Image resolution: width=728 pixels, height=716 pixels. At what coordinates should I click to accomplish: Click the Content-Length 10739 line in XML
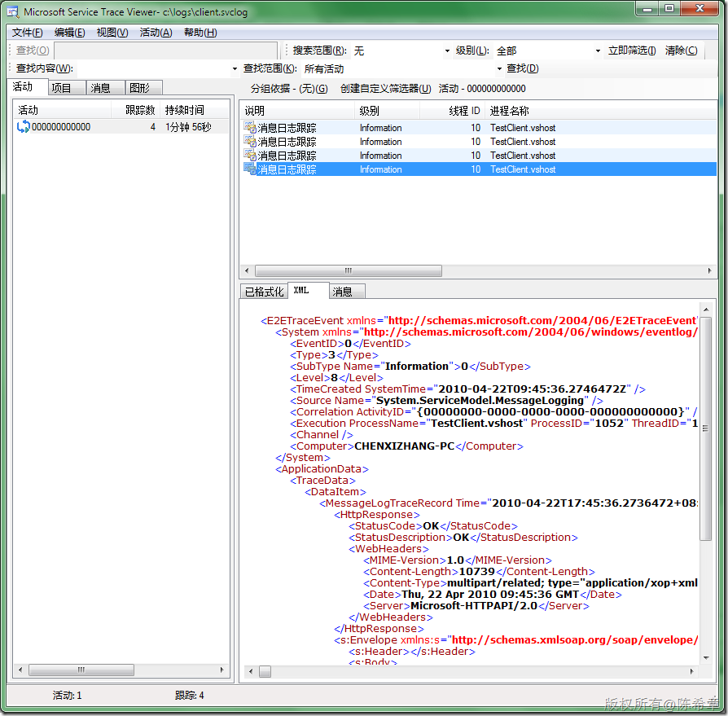pyautogui.click(x=479, y=572)
